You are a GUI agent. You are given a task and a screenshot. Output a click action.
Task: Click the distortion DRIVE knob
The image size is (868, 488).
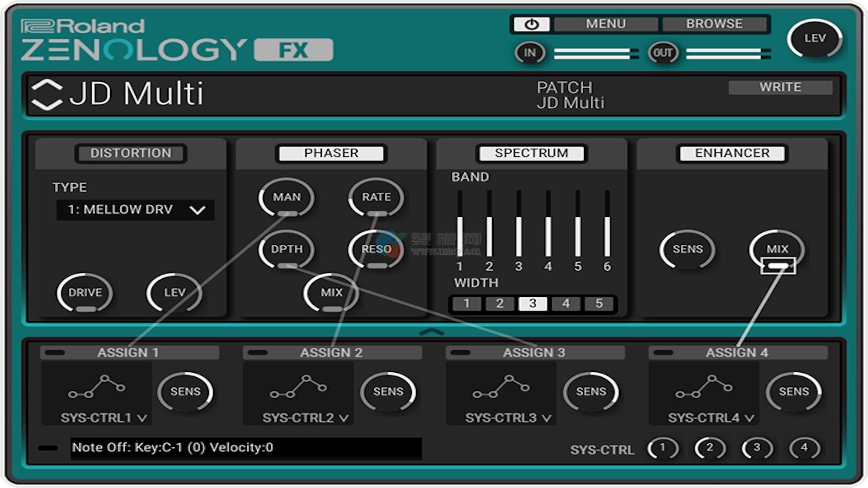click(85, 293)
